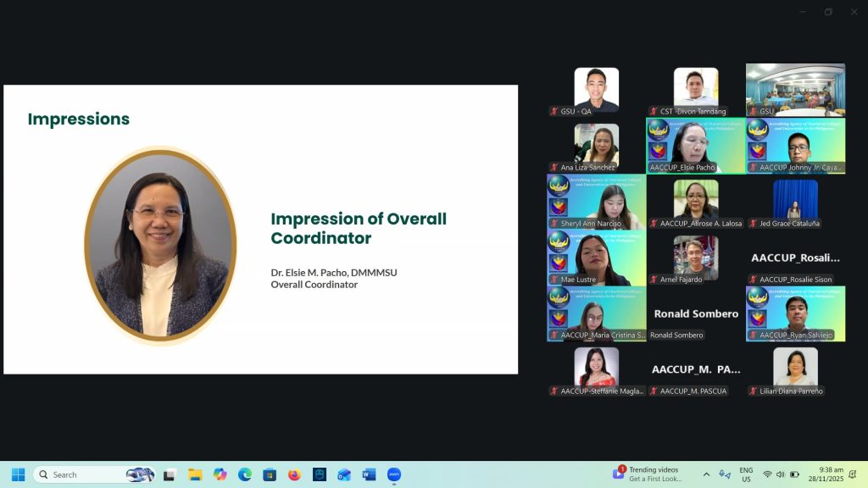The height and width of the screenshot is (488, 868).
Task: Open the ENG US language switcher
Action: (746, 474)
